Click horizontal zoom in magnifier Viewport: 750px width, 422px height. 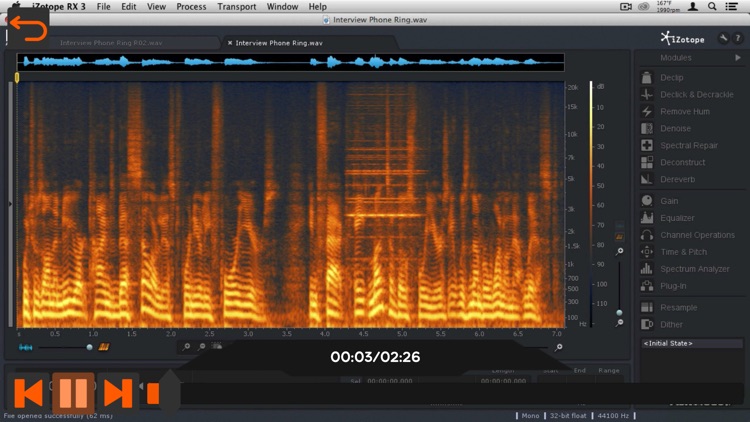pyautogui.click(x=187, y=346)
